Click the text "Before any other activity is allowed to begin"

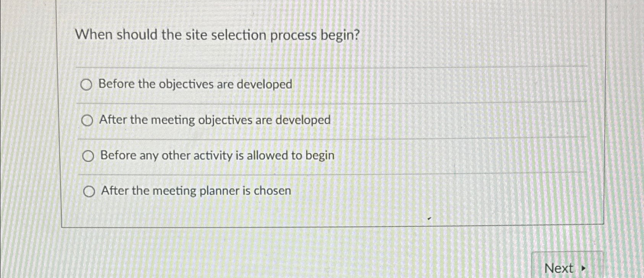(217, 155)
